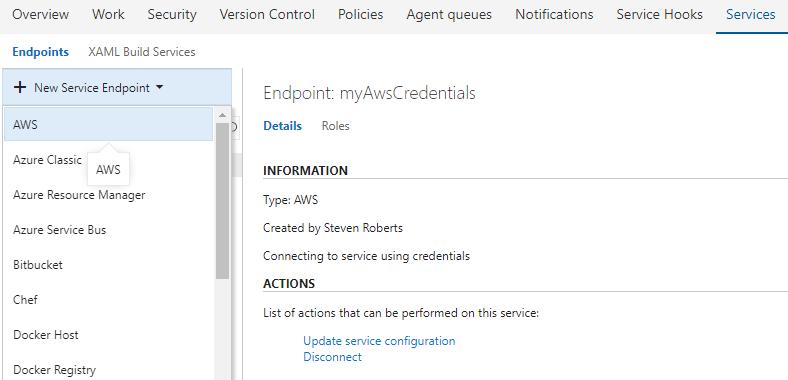The width and height of the screenshot is (788, 380).
Task: Click the AWS tooltip popup
Action: point(109,170)
